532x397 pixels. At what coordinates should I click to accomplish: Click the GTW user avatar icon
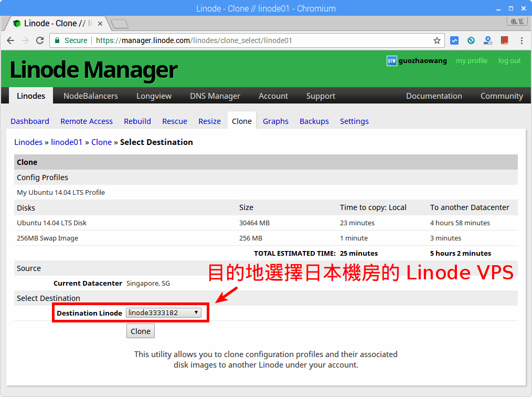tap(391, 61)
